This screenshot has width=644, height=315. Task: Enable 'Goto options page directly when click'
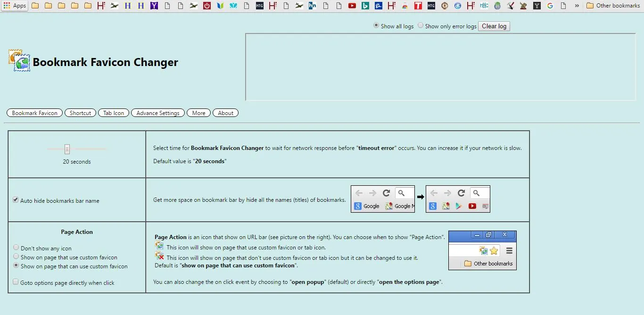click(x=16, y=282)
